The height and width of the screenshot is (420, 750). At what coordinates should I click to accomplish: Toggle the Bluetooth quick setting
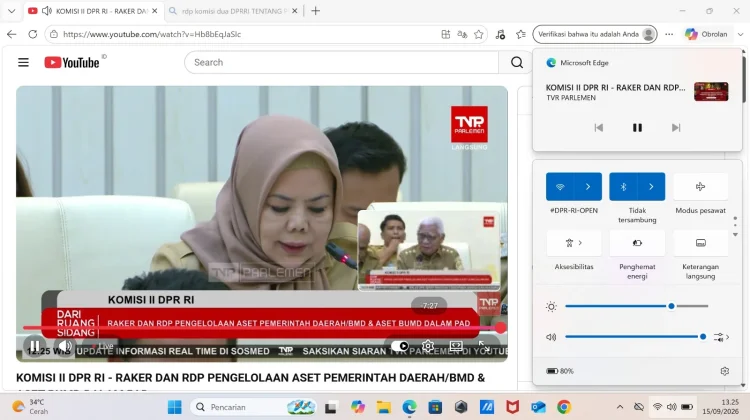tap(623, 187)
